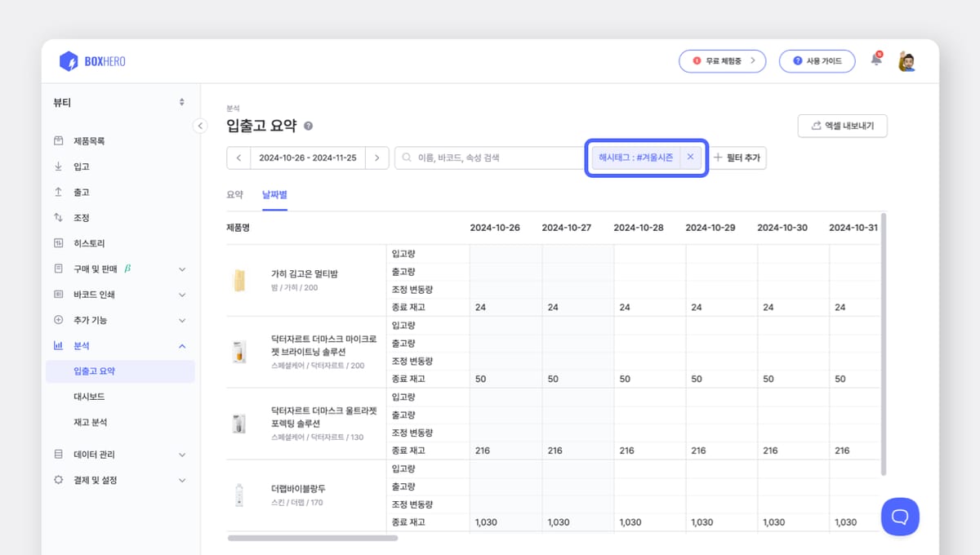Open the chat support bubble
This screenshot has width=980, height=555.
900,517
